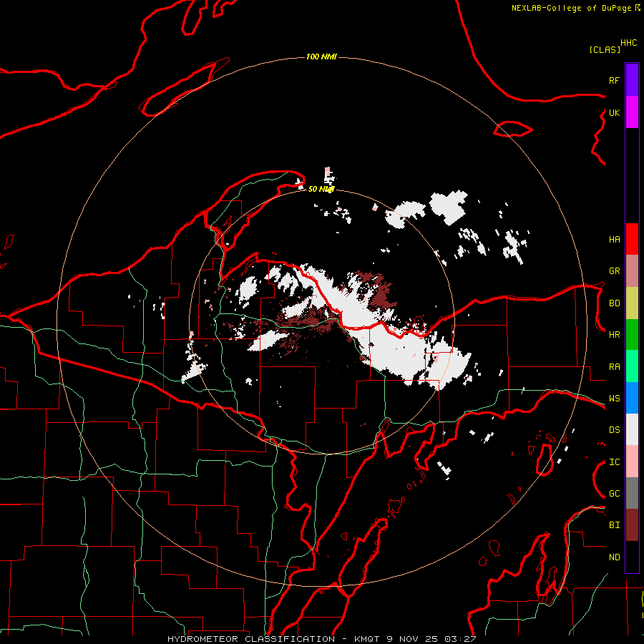Click the black ND no data swatch
Viewport: 644px width, 644px height.
pos(632,557)
